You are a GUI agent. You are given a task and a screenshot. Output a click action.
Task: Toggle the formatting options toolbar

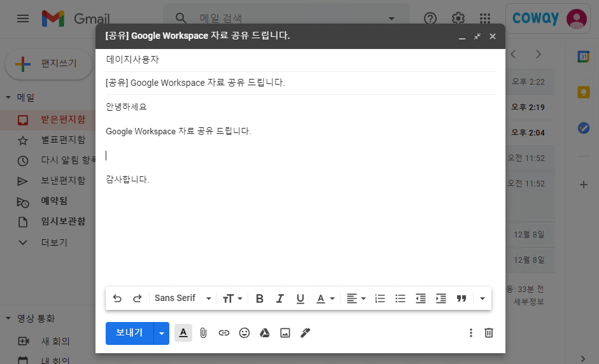coord(183,333)
